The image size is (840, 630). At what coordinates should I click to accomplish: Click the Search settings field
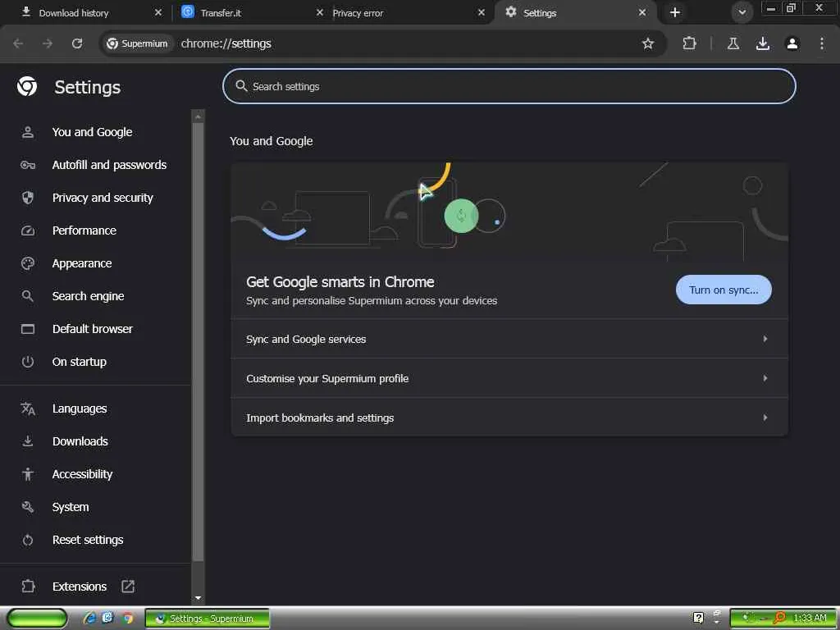click(509, 86)
